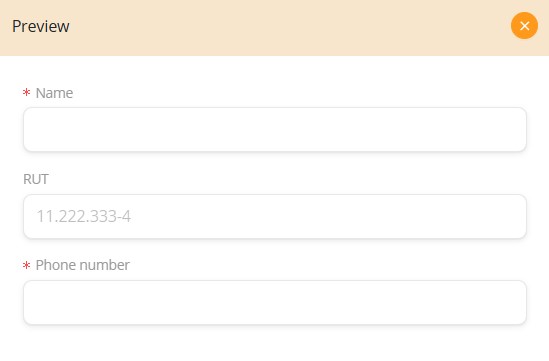549x361 pixels.
Task: Click the red asterisk beside Name
Action: point(26,92)
